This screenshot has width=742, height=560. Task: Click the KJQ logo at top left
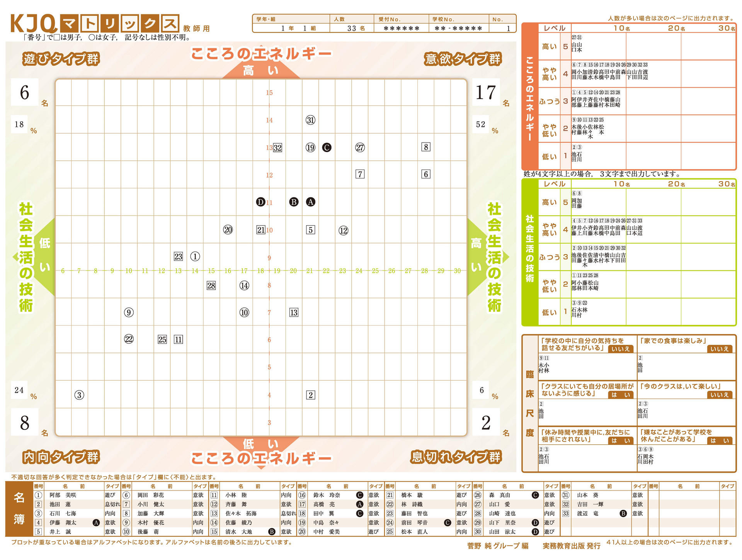point(34,23)
